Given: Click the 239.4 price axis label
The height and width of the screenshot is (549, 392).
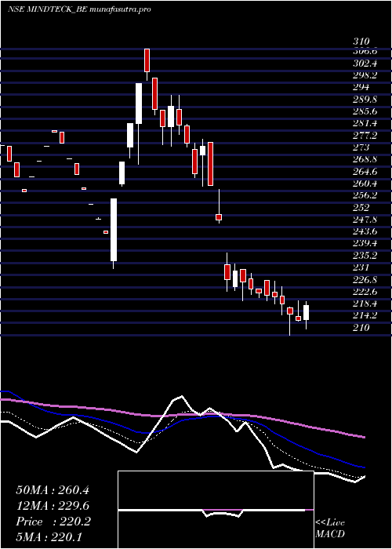Looking at the screenshot, I should coord(365,243).
